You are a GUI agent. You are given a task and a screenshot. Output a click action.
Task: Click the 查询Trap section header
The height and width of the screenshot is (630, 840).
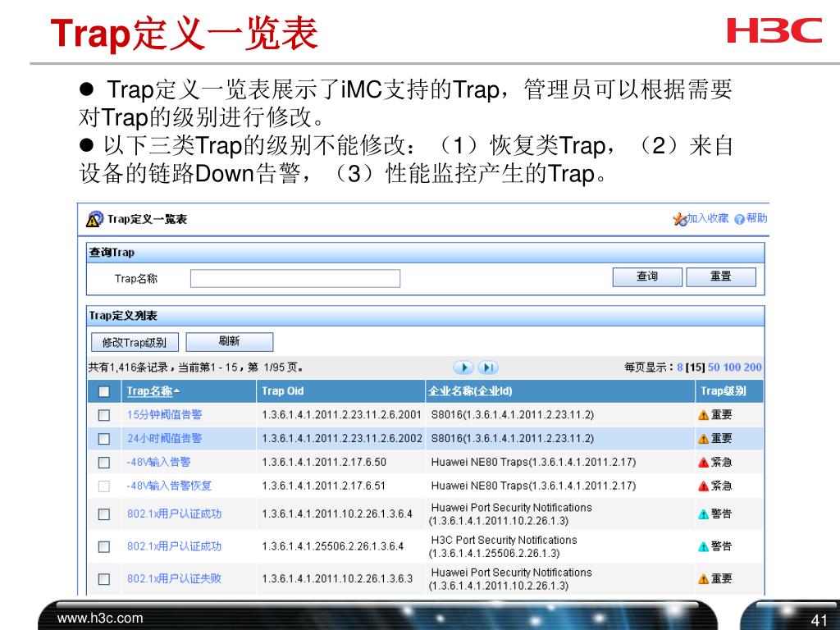pos(426,253)
